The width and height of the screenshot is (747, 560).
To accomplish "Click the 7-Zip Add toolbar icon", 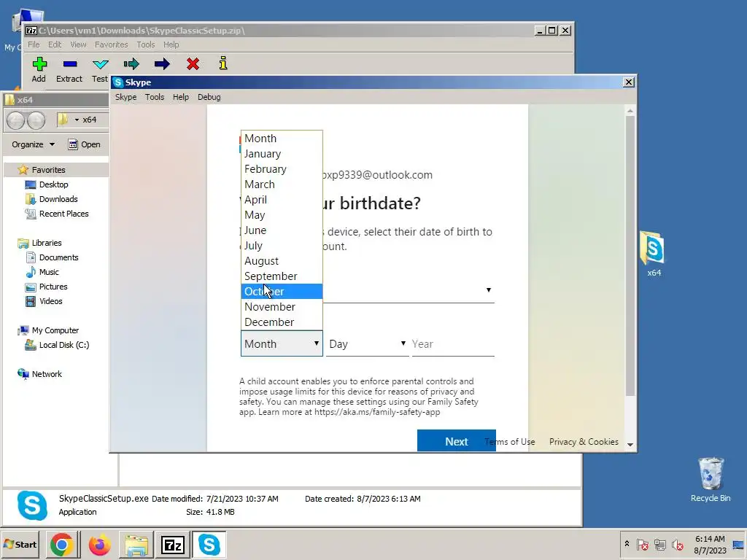I will pos(39,64).
